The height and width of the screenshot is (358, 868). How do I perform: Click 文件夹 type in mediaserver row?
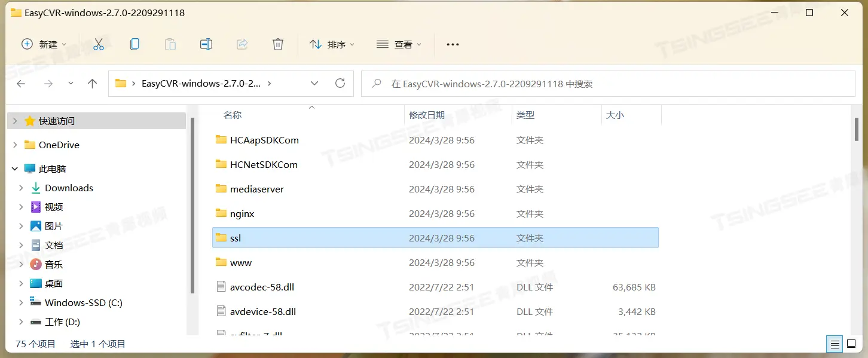tap(530, 189)
